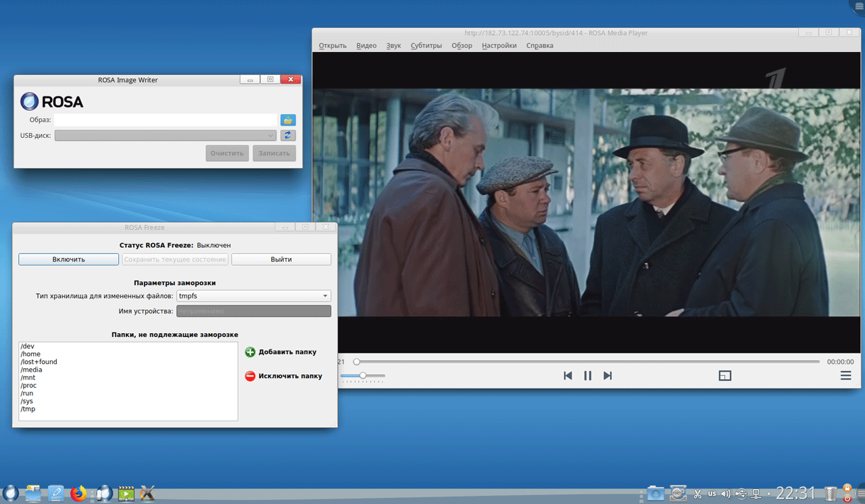The image size is (865, 504).
Task: Adjust the media player volume slider
Action: 363,376
